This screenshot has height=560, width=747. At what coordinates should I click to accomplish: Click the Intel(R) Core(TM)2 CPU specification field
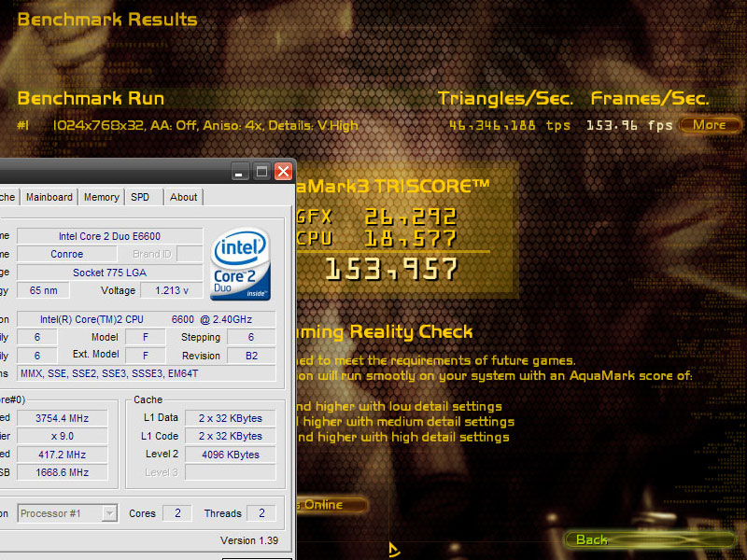point(147,319)
